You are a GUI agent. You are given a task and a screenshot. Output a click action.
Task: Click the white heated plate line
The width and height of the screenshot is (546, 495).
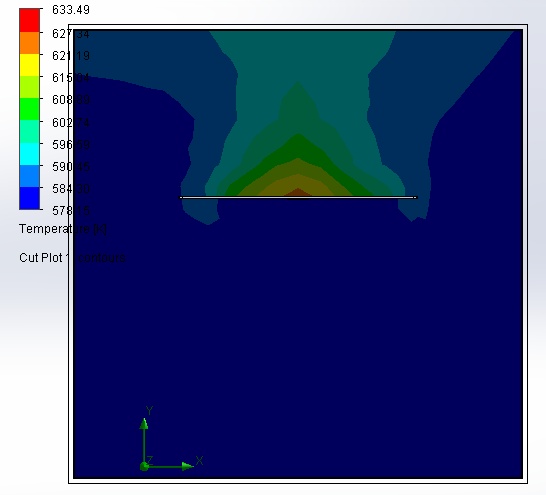(x=298, y=197)
